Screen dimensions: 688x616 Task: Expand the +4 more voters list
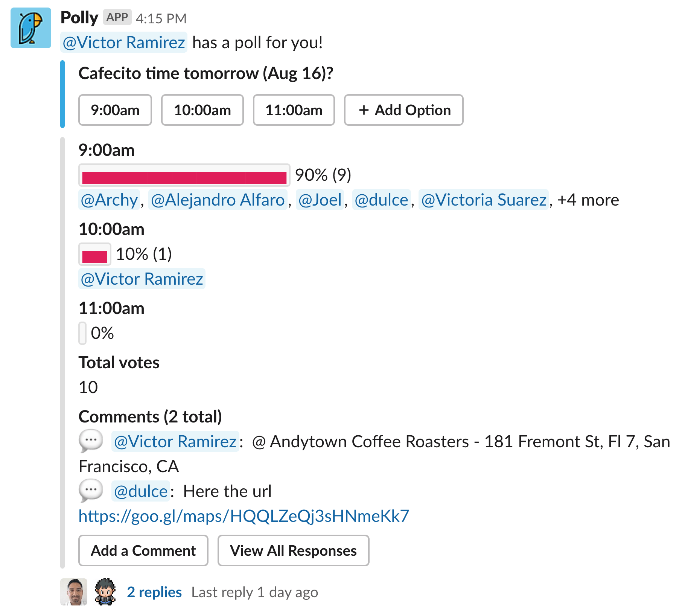(588, 200)
